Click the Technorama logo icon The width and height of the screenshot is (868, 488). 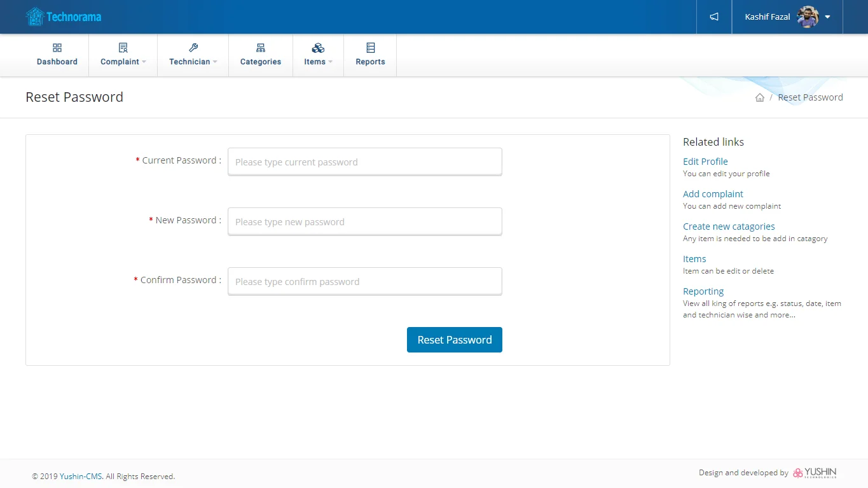click(35, 17)
